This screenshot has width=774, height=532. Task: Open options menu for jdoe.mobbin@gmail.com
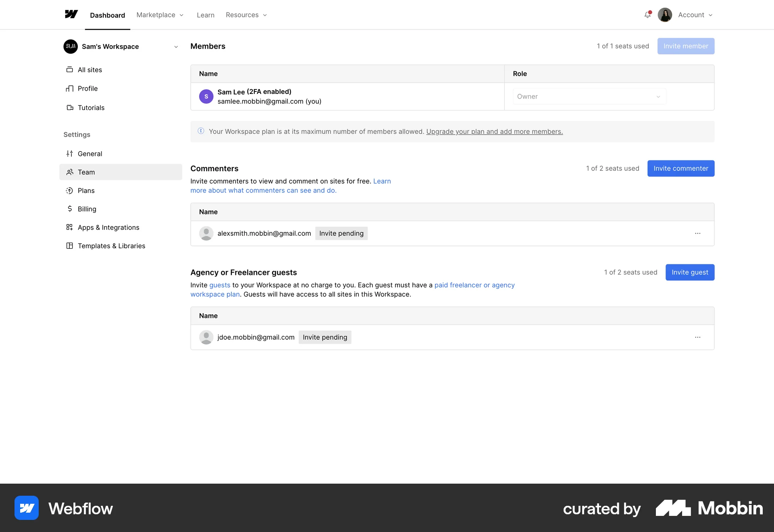coord(698,337)
